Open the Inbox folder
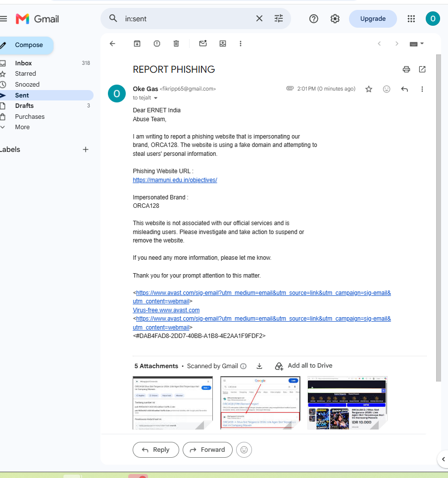 click(x=23, y=63)
